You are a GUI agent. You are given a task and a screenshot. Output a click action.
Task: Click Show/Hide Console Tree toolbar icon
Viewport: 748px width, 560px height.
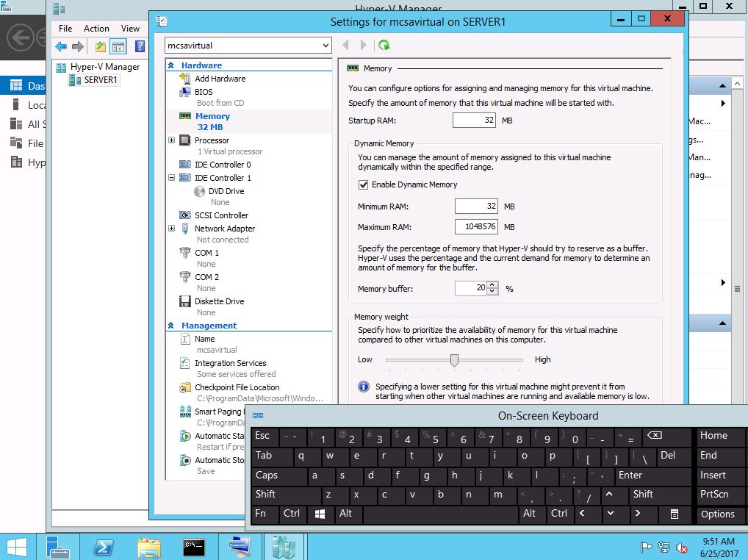coord(118,46)
